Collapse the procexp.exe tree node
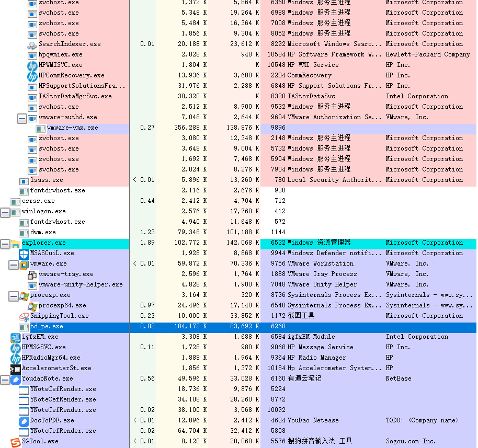The height and width of the screenshot is (448, 478). (x=14, y=296)
